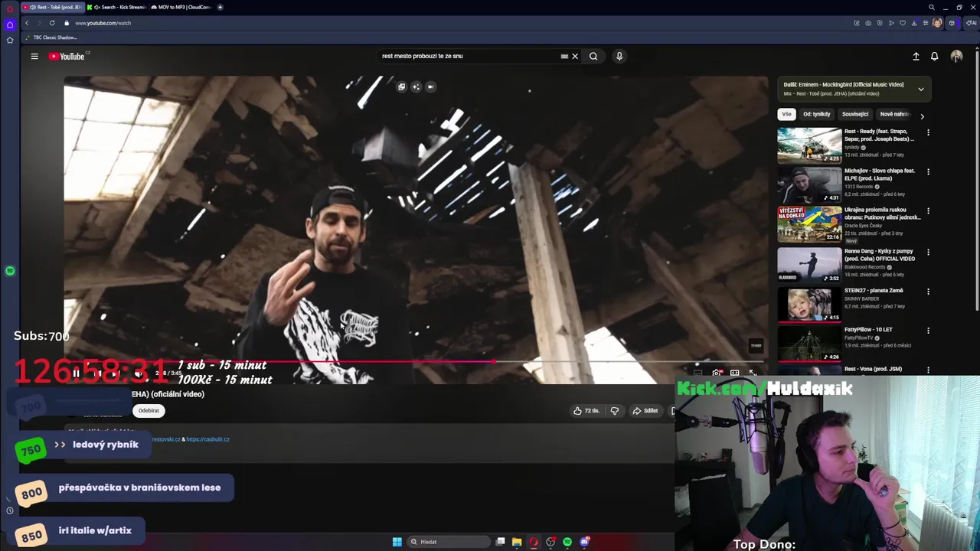
Task: Open 'TBC Classic Shadow...' bookmark
Action: click(x=51, y=37)
